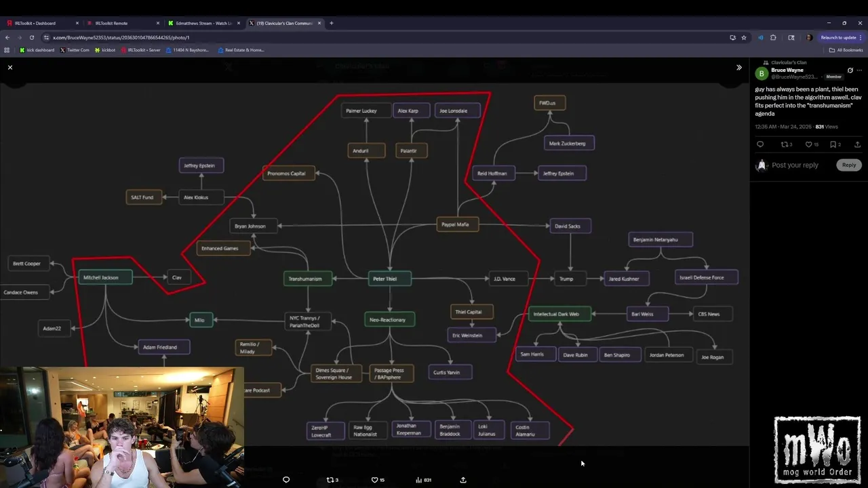This screenshot has height=488, width=868.
Task: Go back using the browser back arrow
Action: coord(7,37)
